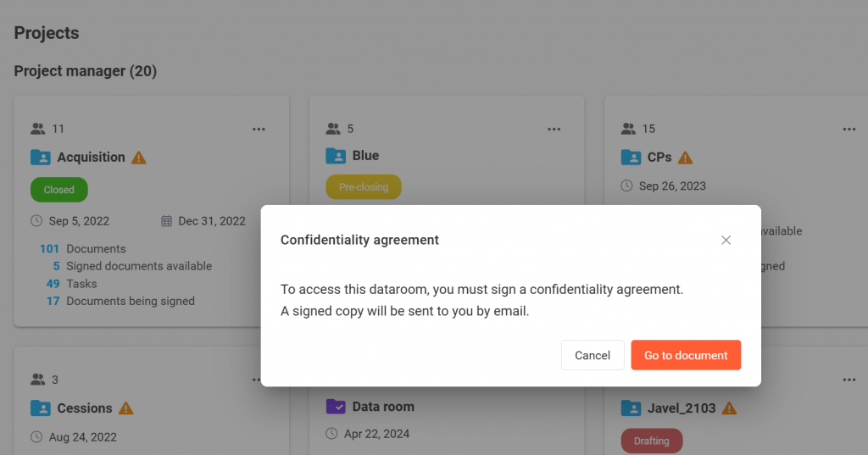
Task: Click the Drafting status badge on Javel_2103
Action: tap(651, 441)
